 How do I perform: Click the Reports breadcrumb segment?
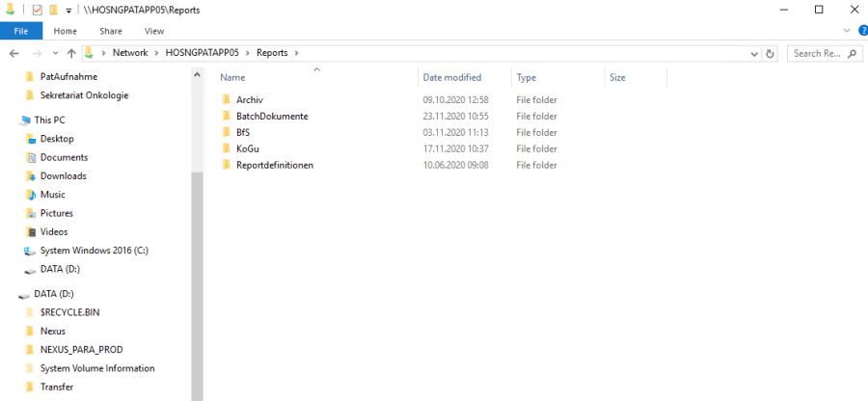(x=272, y=53)
